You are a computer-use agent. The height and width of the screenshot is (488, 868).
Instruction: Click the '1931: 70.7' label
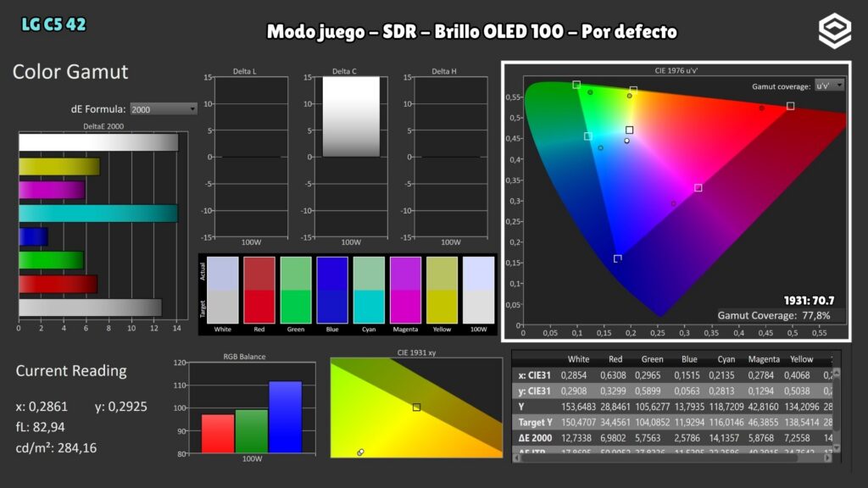coord(809,301)
